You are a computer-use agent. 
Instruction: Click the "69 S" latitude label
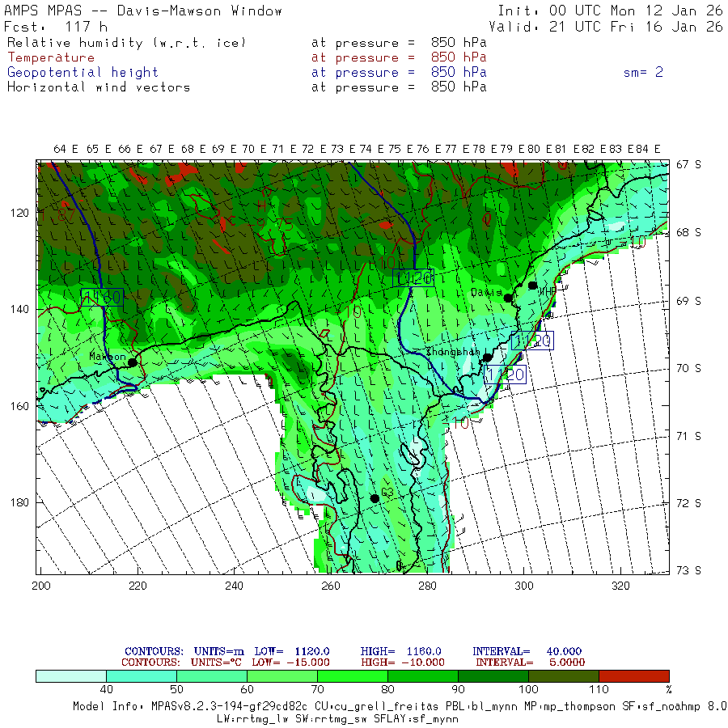click(x=689, y=302)
